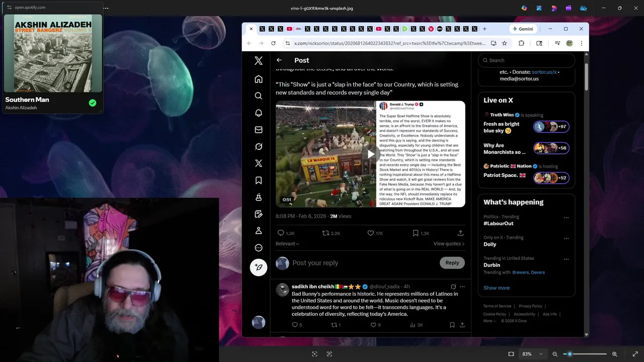The image size is (644, 362).
Task: Open the Gemini button in Chrome
Action: tap(523, 29)
